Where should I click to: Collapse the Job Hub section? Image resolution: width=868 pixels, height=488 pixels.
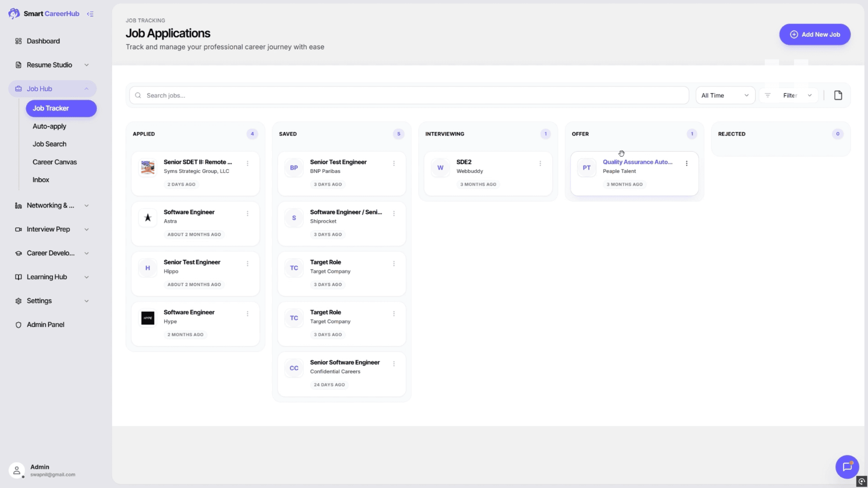[52, 89]
